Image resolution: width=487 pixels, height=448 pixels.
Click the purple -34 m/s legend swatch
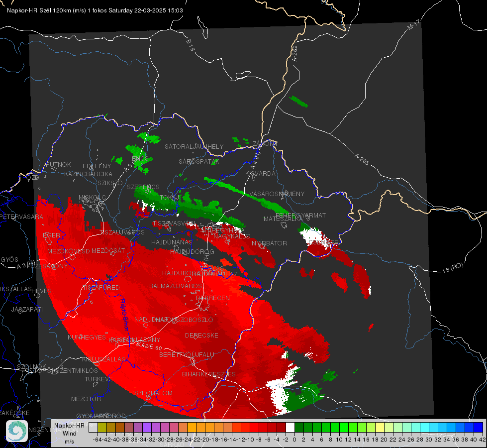147,428
